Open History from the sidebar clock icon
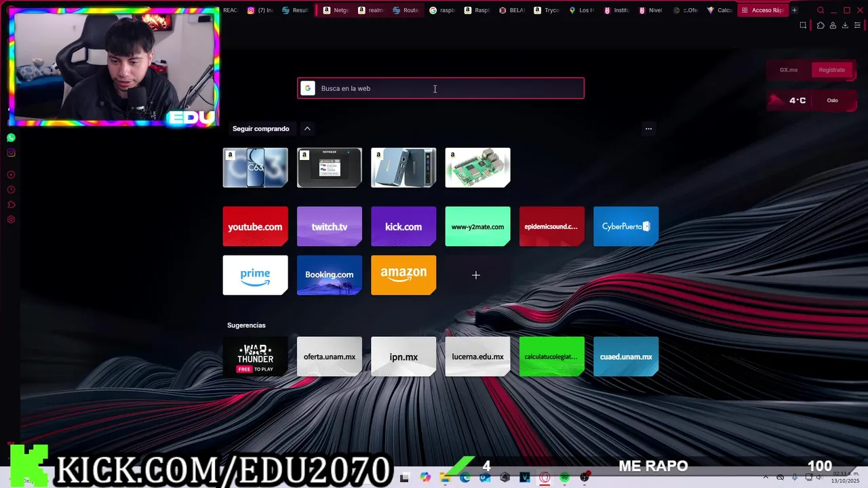This screenshot has height=488, width=868. coord(11,190)
